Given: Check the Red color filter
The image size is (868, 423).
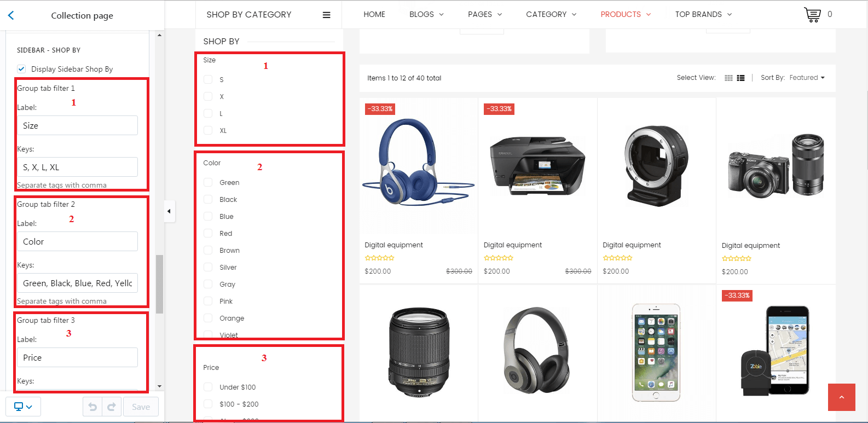Looking at the screenshot, I should point(208,233).
